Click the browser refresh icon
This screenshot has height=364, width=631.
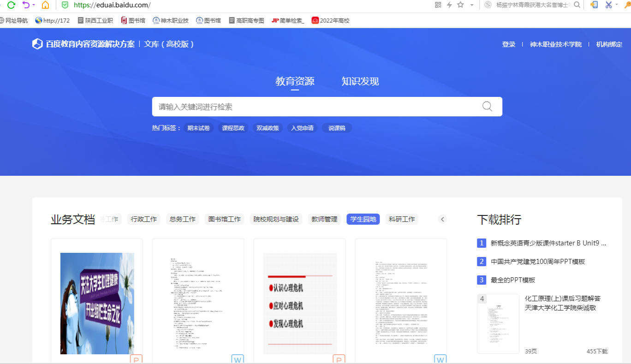point(11,5)
